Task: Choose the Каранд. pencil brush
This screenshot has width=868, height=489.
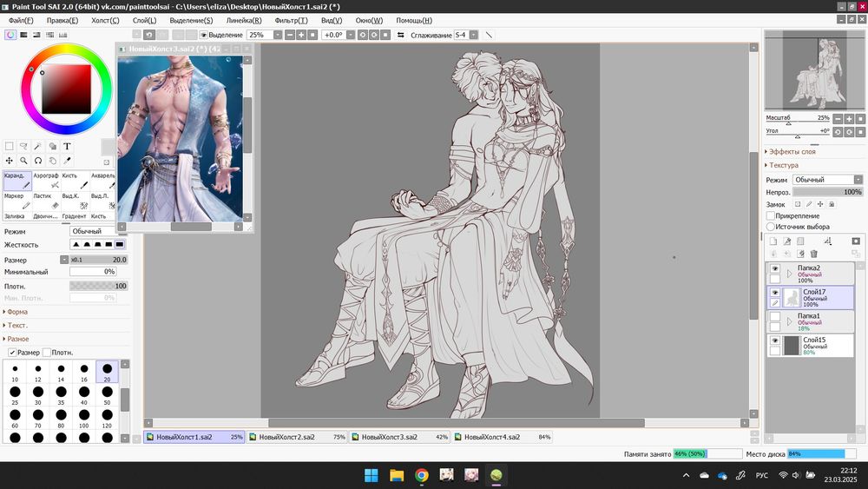Action: 16,181
